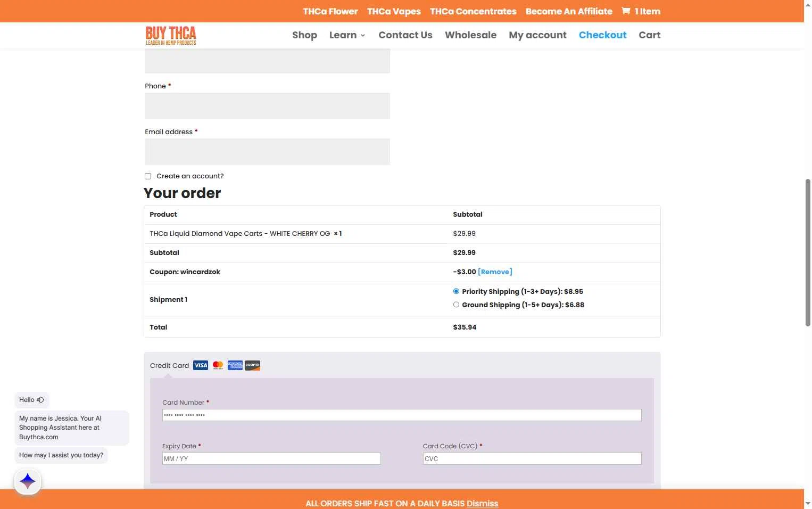Focus the Phone input field
Image resolution: width=812 pixels, height=509 pixels.
(267, 106)
